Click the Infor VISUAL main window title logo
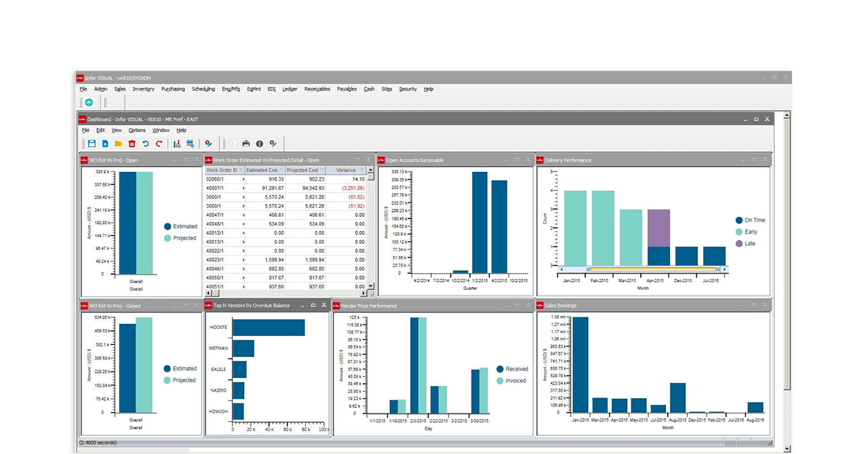868x454 pixels. tap(80, 77)
